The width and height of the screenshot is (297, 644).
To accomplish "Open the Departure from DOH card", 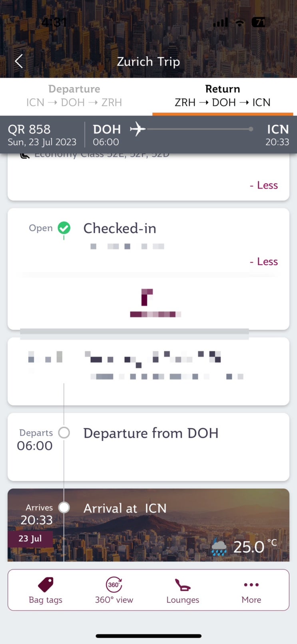I will (x=176, y=447).
